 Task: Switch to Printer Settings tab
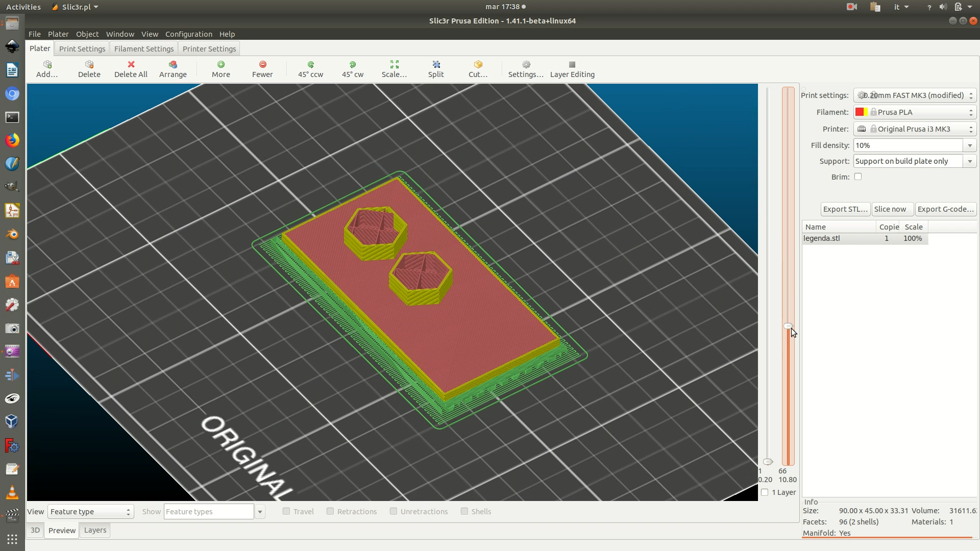[x=209, y=48]
